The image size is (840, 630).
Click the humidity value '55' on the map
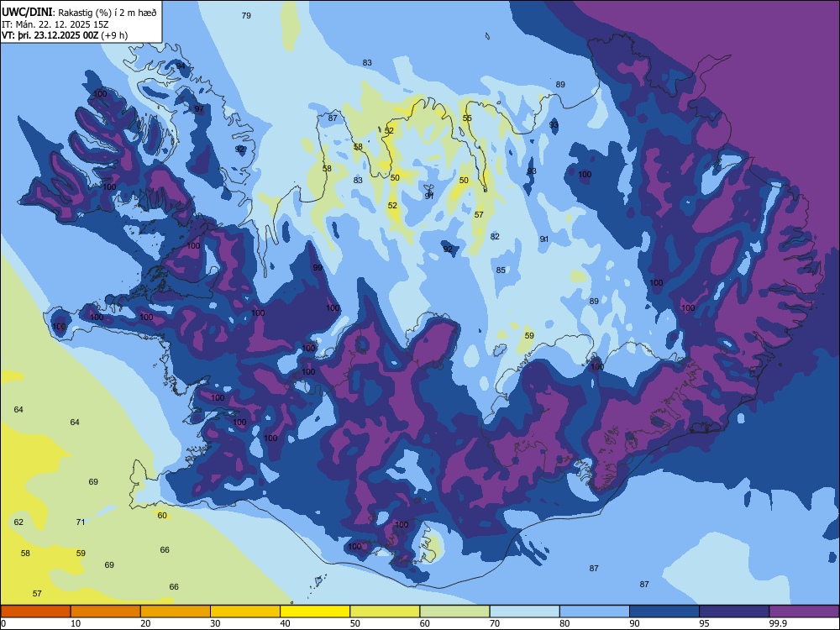[467, 118]
